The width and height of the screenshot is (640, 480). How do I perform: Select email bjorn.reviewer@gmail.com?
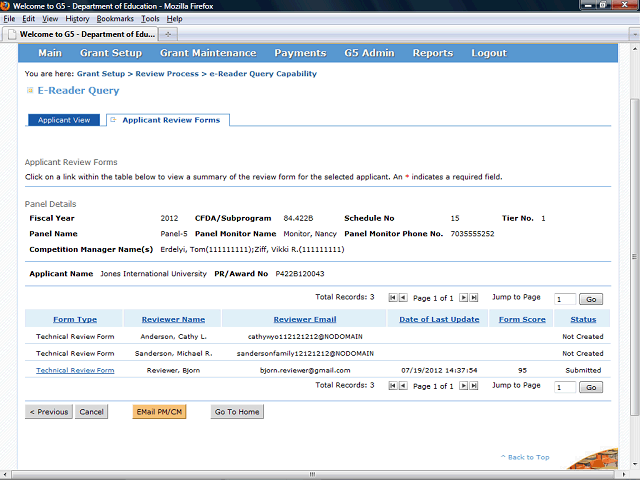tap(305, 371)
